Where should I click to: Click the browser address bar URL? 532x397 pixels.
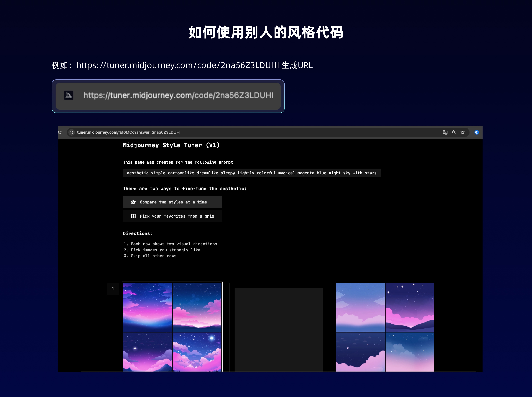click(129, 132)
